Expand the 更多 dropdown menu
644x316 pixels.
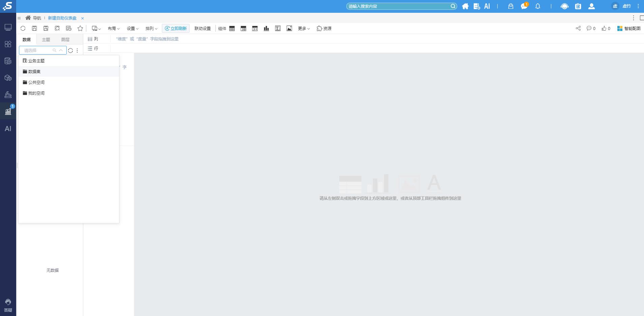(303, 29)
